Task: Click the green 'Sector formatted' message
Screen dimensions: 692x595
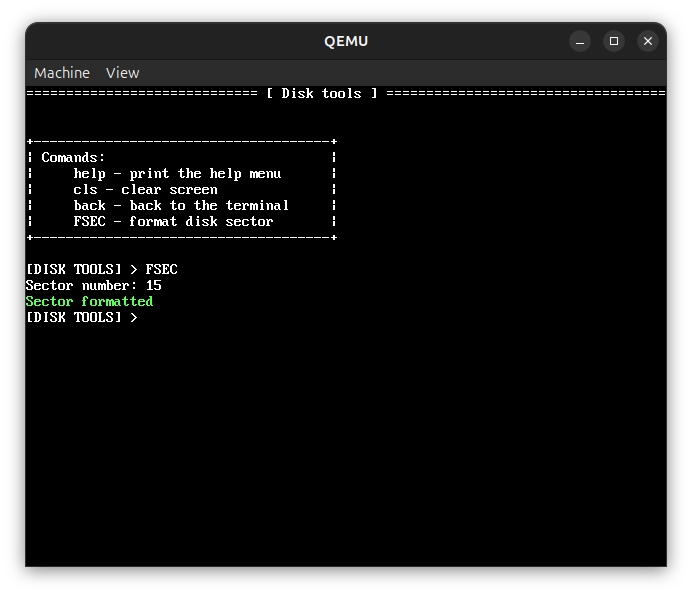Action: 90,301
